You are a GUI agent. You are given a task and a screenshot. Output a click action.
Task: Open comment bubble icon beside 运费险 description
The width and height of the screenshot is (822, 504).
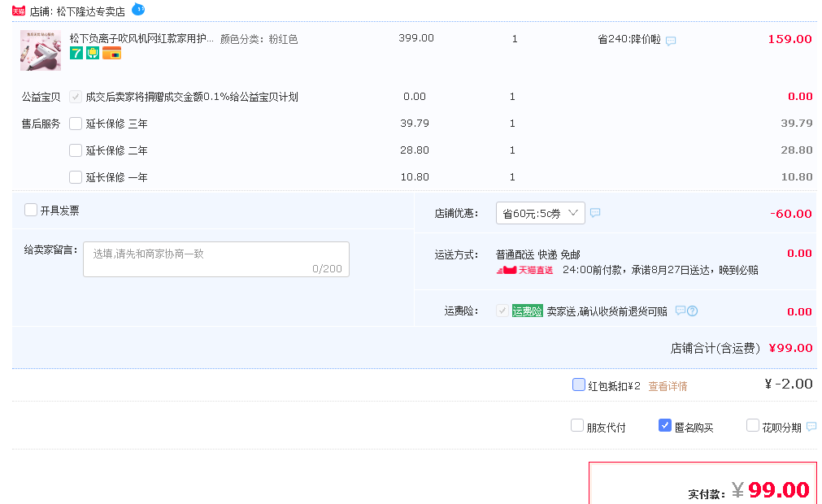point(680,311)
